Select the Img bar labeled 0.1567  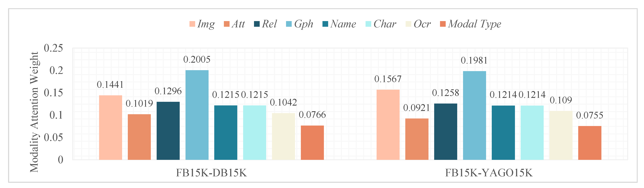coord(388,125)
